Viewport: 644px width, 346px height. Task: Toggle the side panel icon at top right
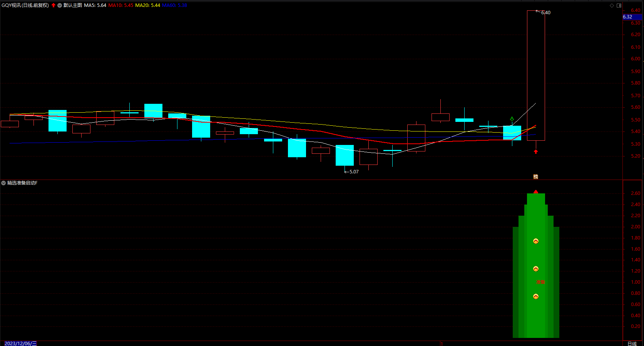[x=619, y=5]
